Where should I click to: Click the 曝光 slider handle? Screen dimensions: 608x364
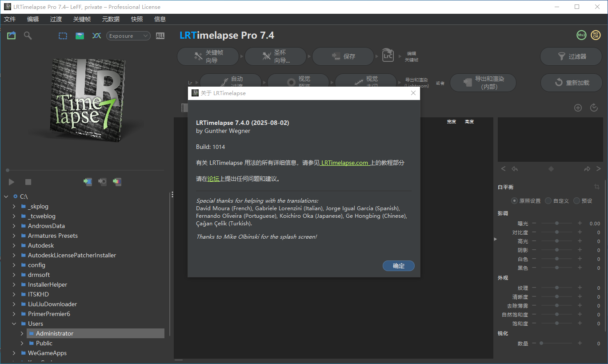[x=556, y=224]
